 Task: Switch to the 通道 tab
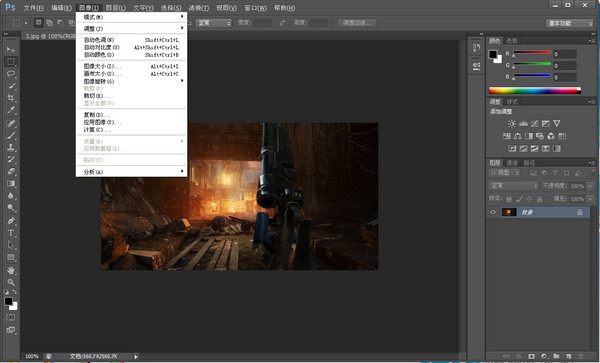point(512,163)
